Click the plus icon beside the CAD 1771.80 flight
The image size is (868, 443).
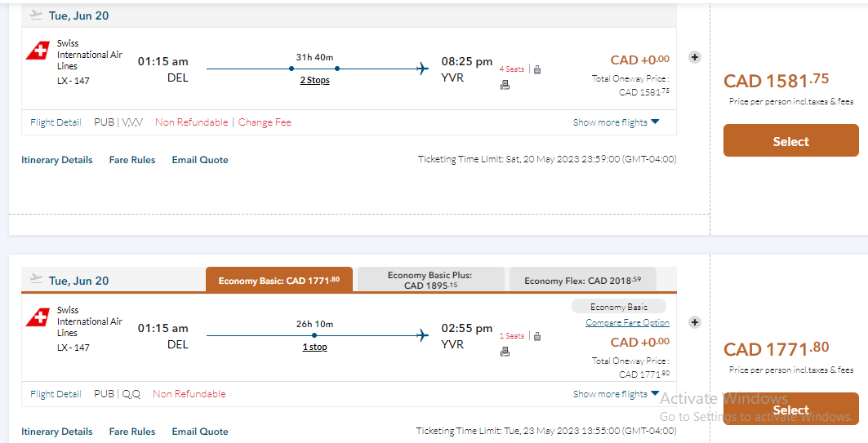(695, 322)
